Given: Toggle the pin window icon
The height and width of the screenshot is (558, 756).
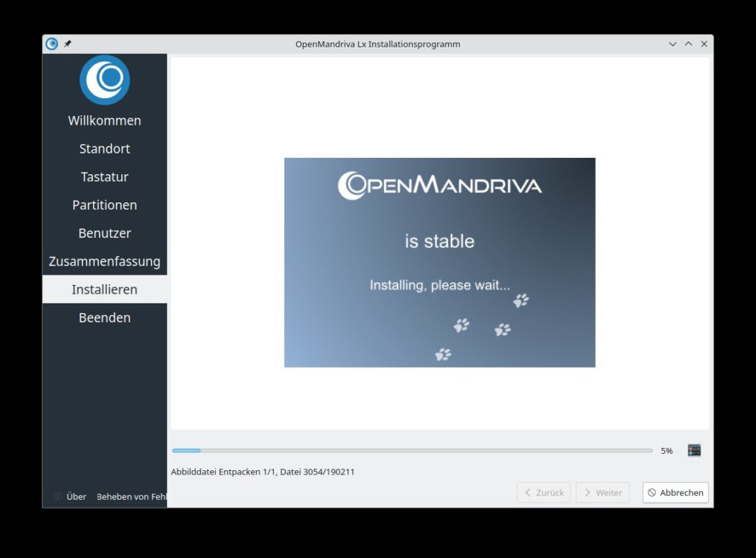Looking at the screenshot, I should [68, 44].
